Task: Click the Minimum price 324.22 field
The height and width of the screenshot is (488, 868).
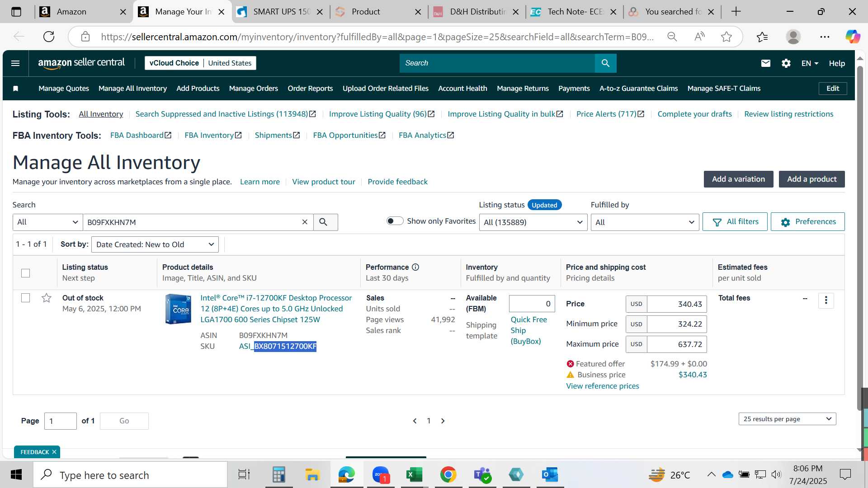Action: coord(676,324)
